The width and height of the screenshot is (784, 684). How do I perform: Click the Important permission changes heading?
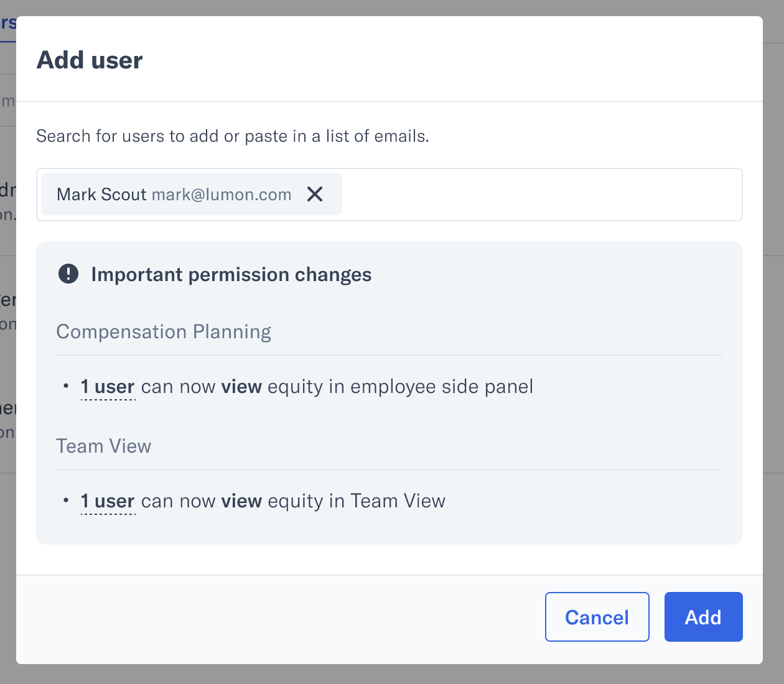pyautogui.click(x=231, y=274)
